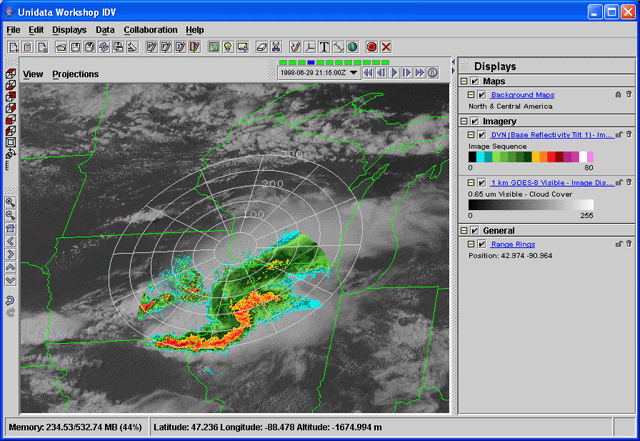
Task: Toggle the Range Rings display checkbox
Action: [482, 243]
